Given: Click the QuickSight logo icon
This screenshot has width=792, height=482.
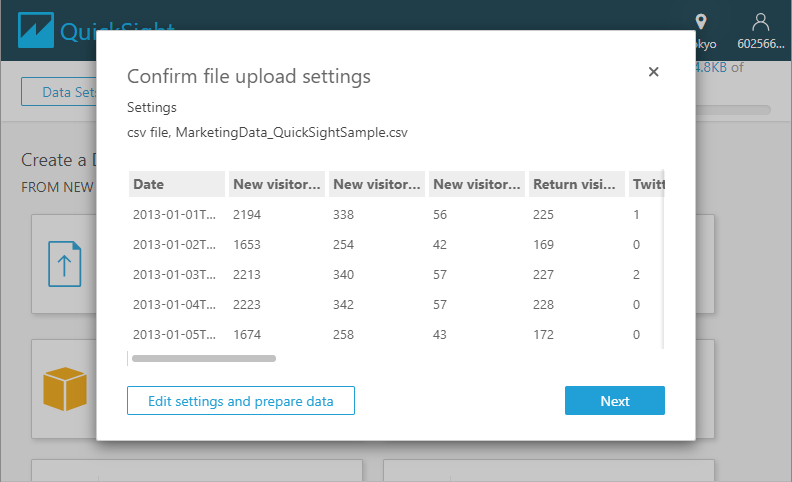Looking at the screenshot, I should pyautogui.click(x=36, y=30).
